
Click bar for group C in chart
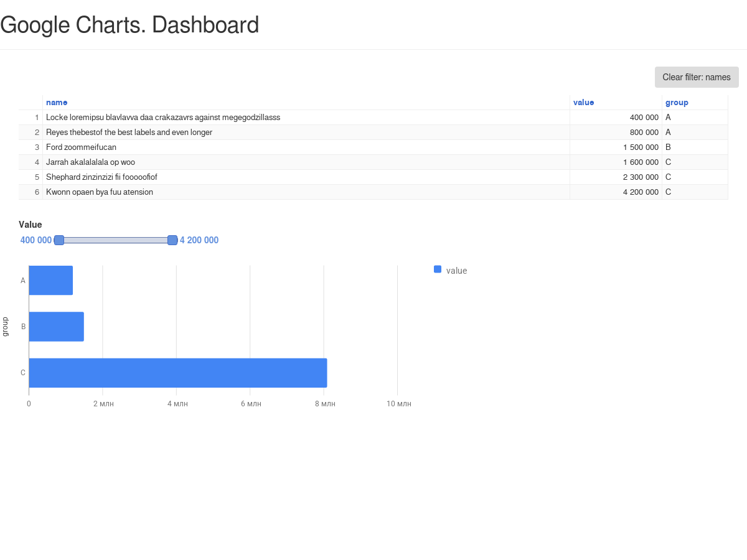[177, 373]
